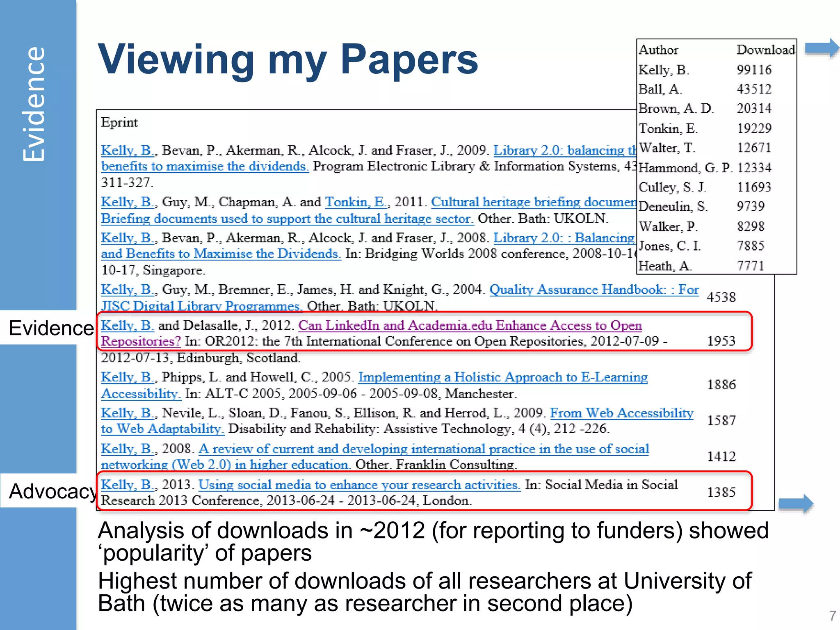This screenshot has width=840, height=630.
Task: Click download count 1886
Action: [x=721, y=385]
